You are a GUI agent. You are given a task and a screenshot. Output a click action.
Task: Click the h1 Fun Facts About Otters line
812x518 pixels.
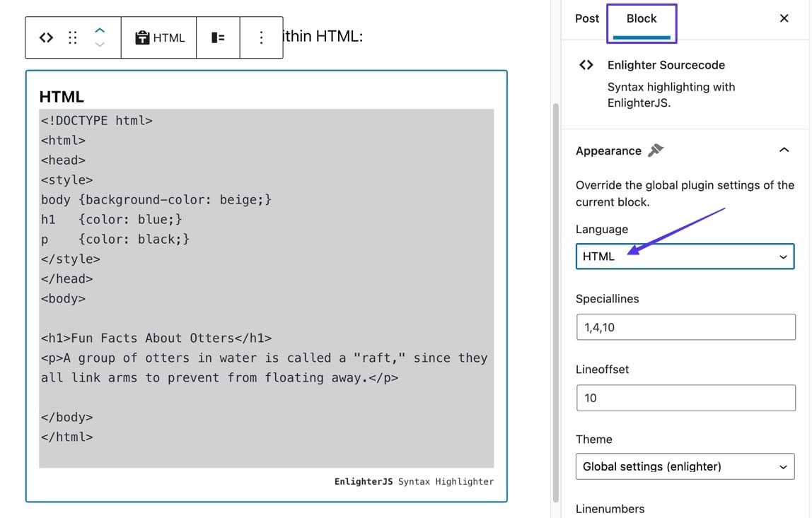coord(156,338)
